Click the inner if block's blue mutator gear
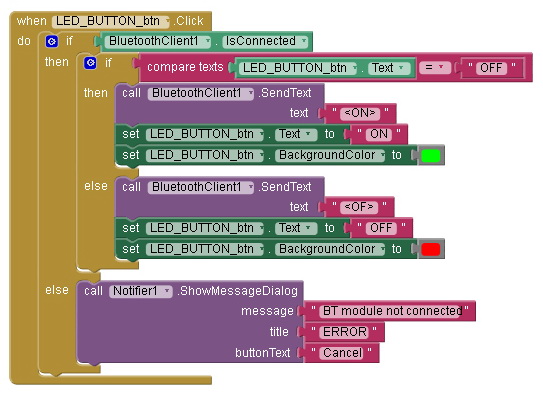Viewport: 543px width, 395px height. (90, 63)
